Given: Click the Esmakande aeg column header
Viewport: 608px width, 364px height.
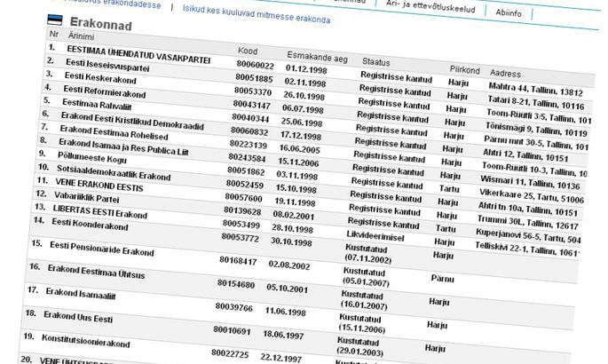Looking at the screenshot, I should 317,57.
